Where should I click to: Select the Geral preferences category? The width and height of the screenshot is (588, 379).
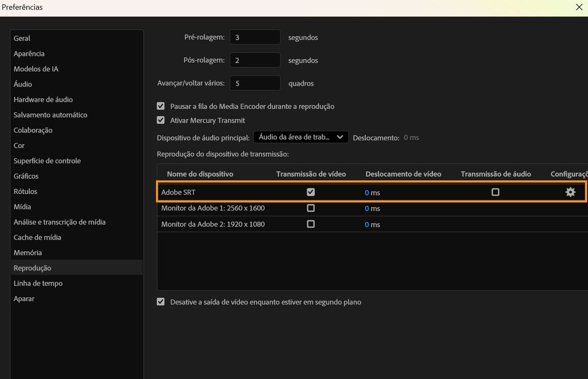(22, 38)
